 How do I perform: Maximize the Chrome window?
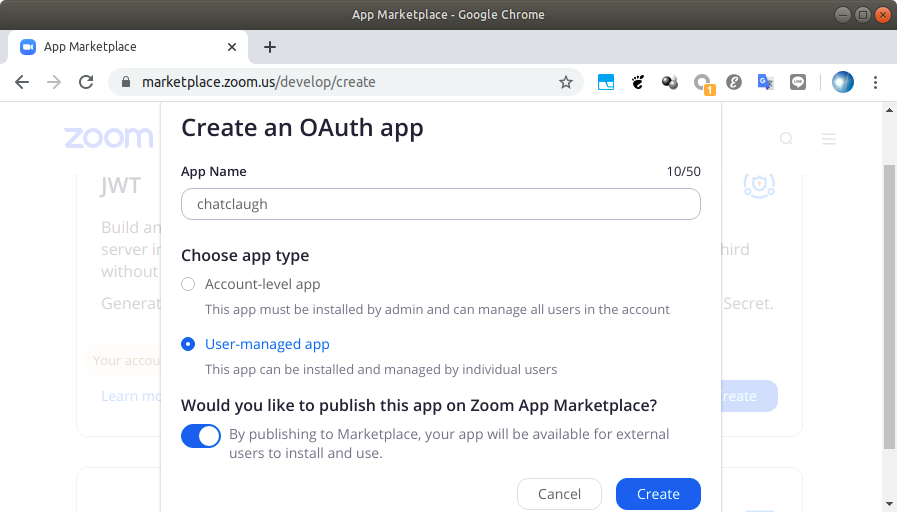(x=863, y=15)
